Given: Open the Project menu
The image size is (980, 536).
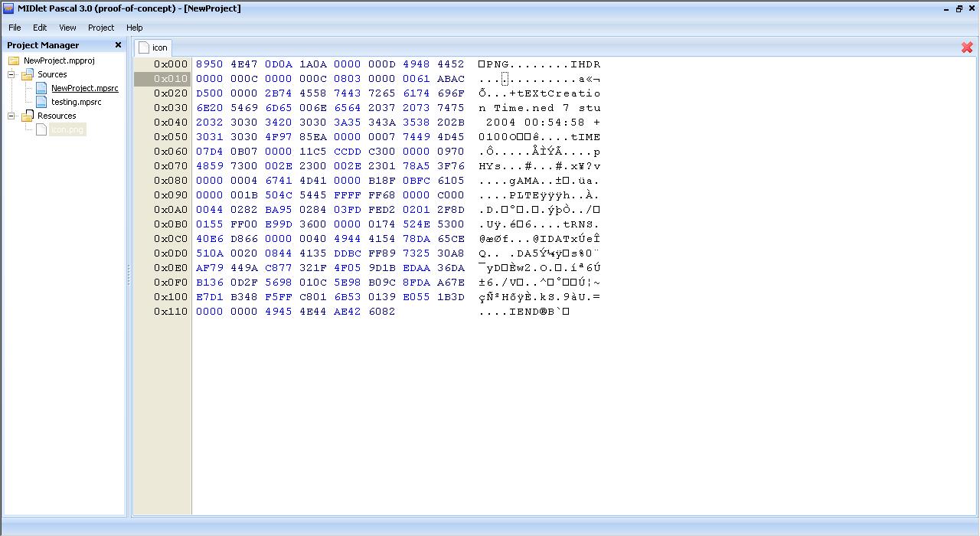Looking at the screenshot, I should [x=101, y=28].
